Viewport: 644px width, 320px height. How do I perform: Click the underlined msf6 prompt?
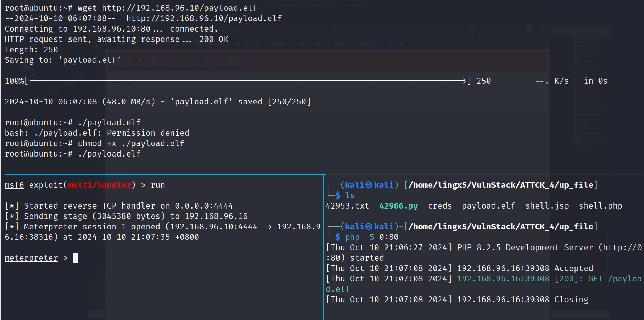pyautogui.click(x=14, y=185)
